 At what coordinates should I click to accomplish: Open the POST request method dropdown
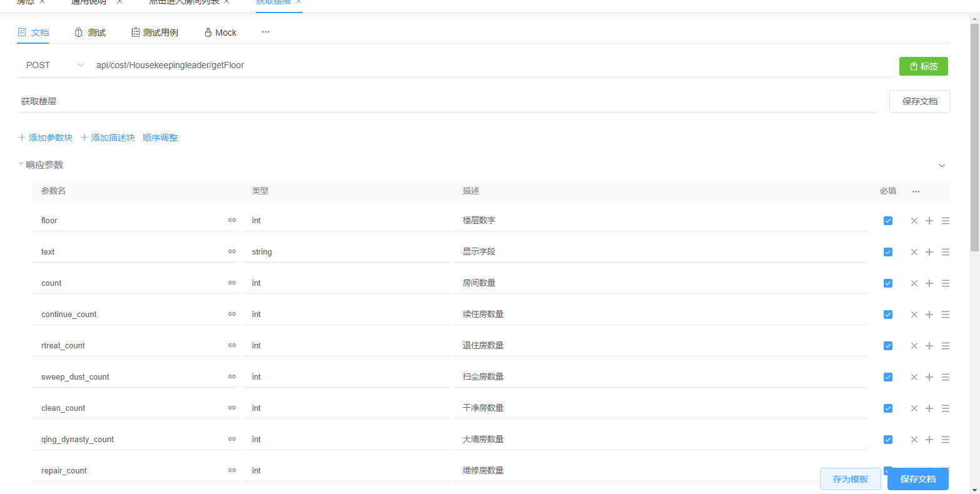coord(54,65)
